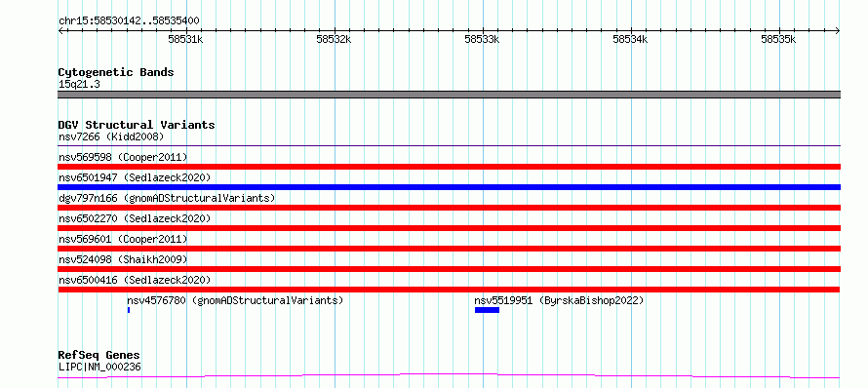Click the red bar under nsv569598

pyautogui.click(x=449, y=167)
